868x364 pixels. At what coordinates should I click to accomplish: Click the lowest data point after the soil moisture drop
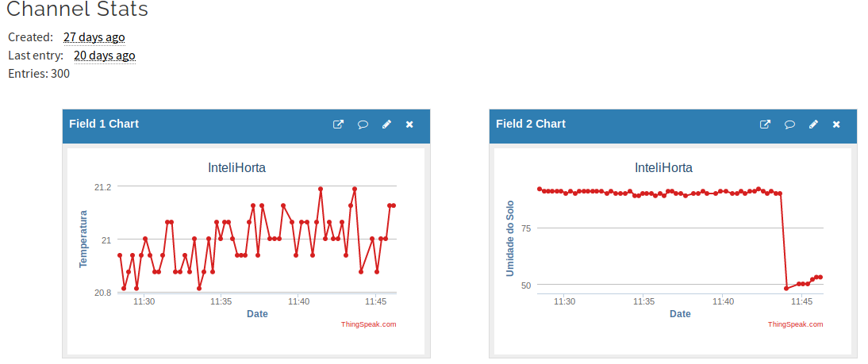[x=786, y=288]
